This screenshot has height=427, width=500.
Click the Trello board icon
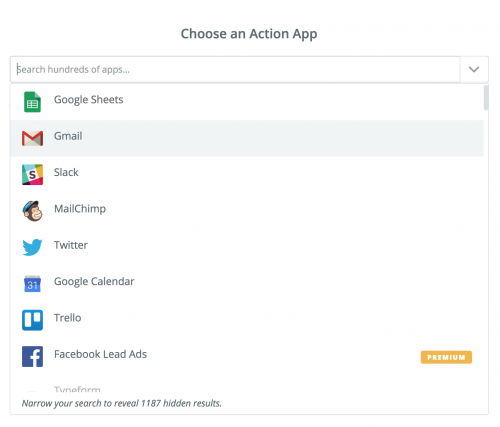32,320
